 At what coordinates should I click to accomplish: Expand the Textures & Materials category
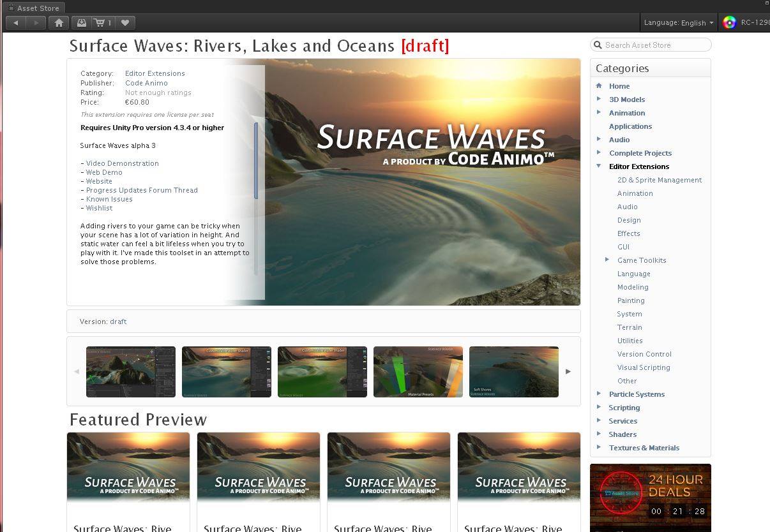[x=599, y=447]
